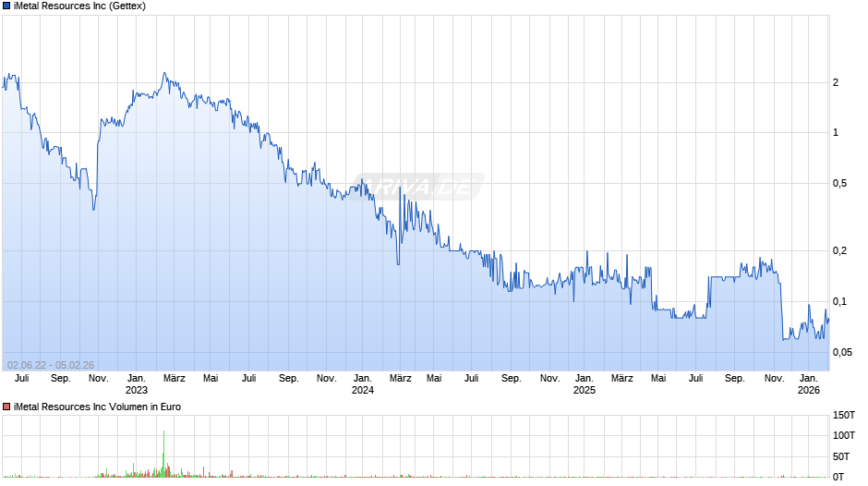868x486 pixels.
Task: Click the 'Jan. 2026' time axis label
Action: [x=809, y=384]
